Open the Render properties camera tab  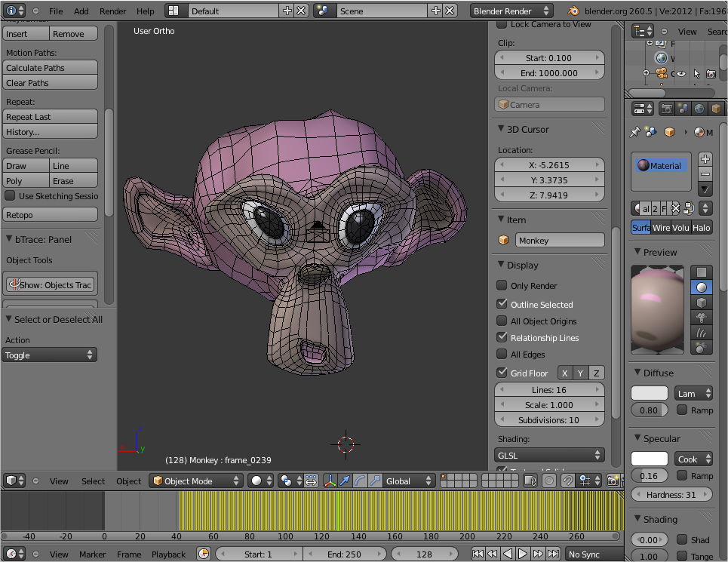click(667, 109)
